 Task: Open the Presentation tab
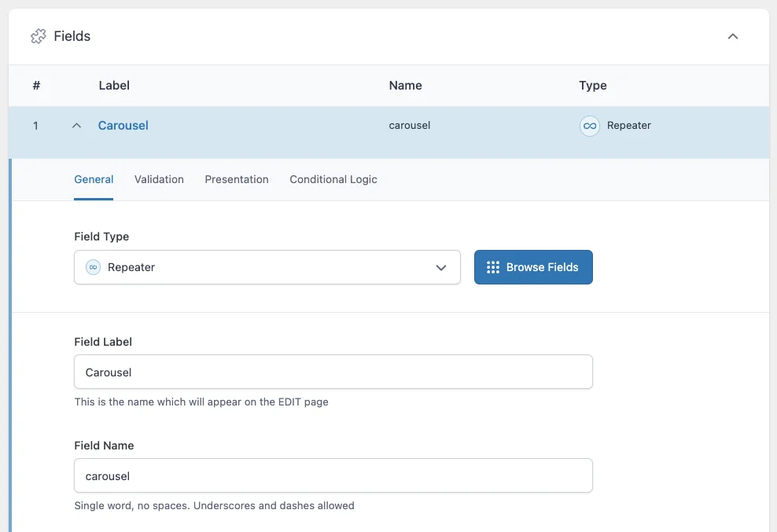pos(237,179)
